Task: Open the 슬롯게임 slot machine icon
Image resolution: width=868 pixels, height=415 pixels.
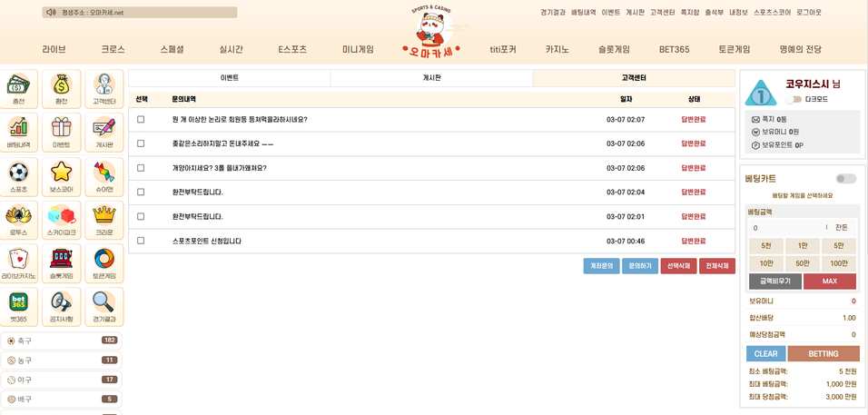Action: [x=61, y=262]
